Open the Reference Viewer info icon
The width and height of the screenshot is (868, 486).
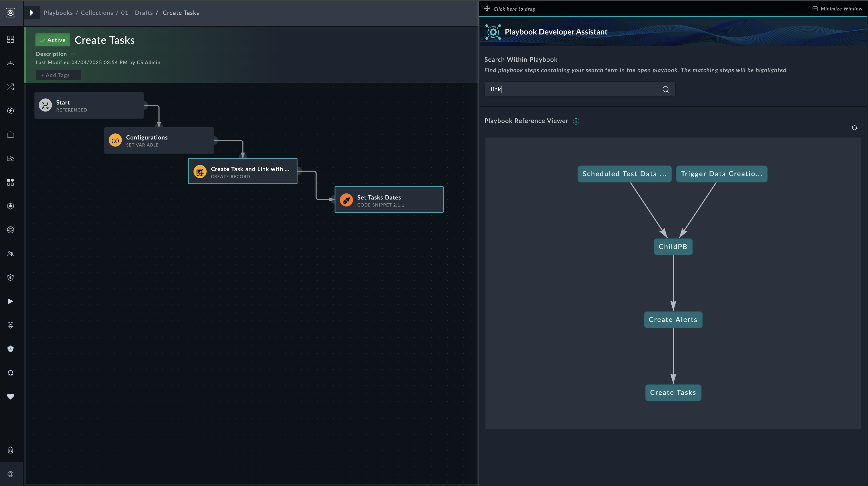576,121
